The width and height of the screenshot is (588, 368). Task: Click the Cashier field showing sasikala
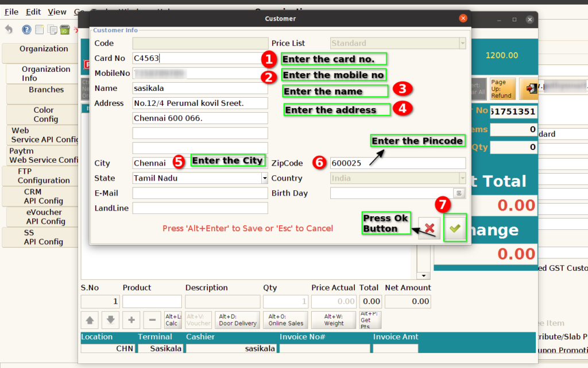point(231,348)
